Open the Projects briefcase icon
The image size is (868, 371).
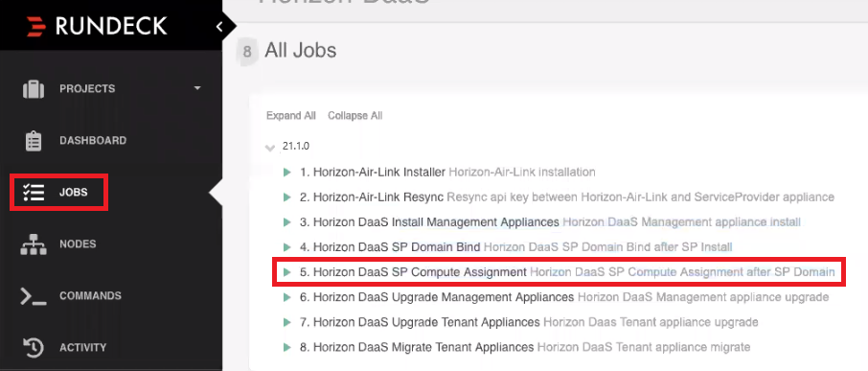(34, 88)
